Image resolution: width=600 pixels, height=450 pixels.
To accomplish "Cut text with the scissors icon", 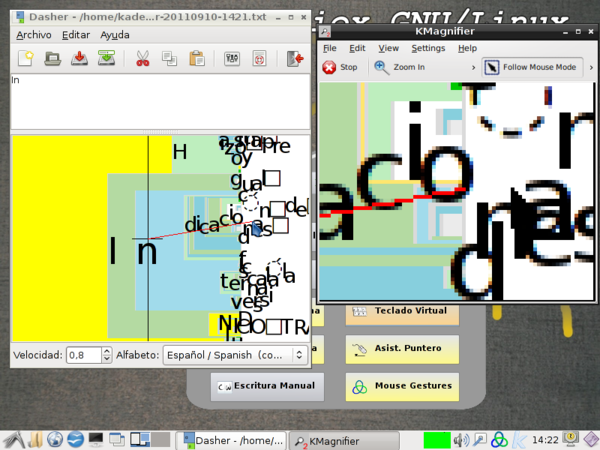I will (x=143, y=59).
